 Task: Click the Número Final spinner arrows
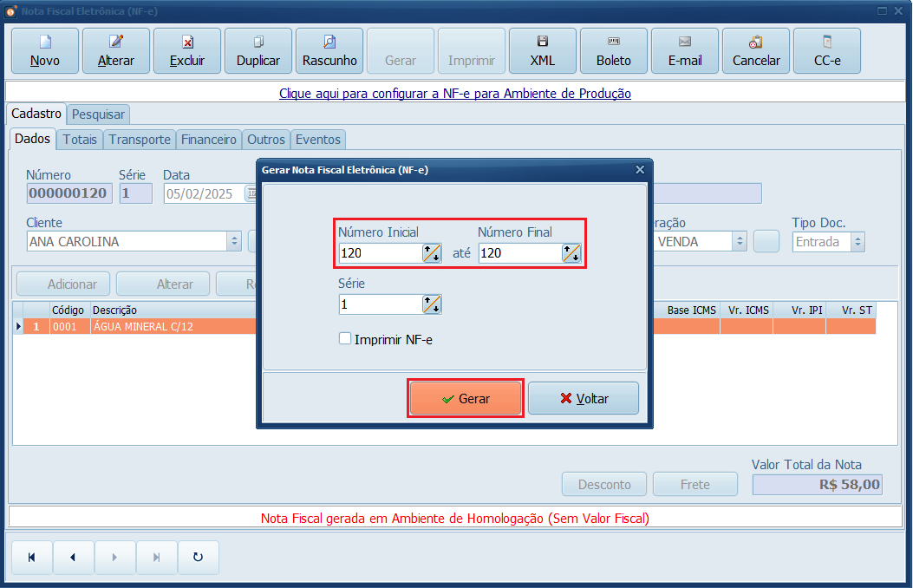click(x=571, y=253)
